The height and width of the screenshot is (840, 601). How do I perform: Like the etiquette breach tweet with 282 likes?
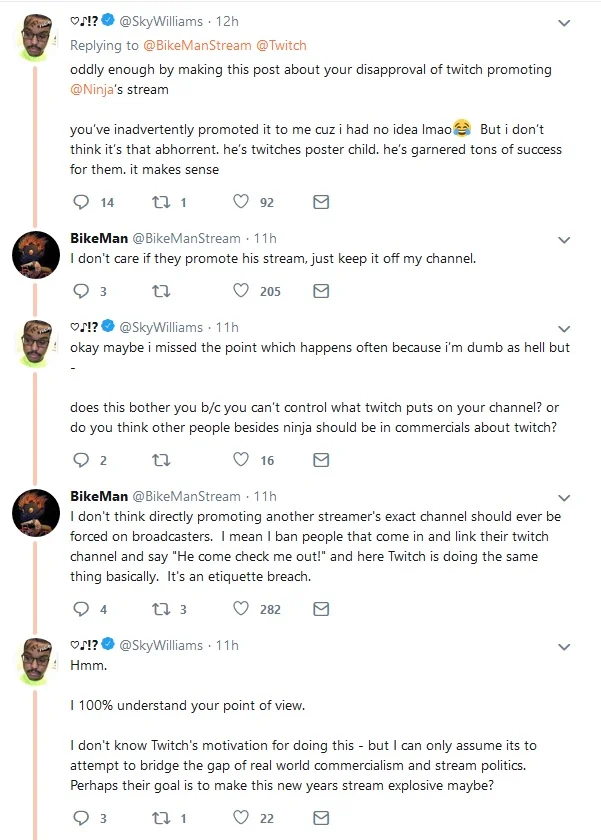pyautogui.click(x=241, y=609)
